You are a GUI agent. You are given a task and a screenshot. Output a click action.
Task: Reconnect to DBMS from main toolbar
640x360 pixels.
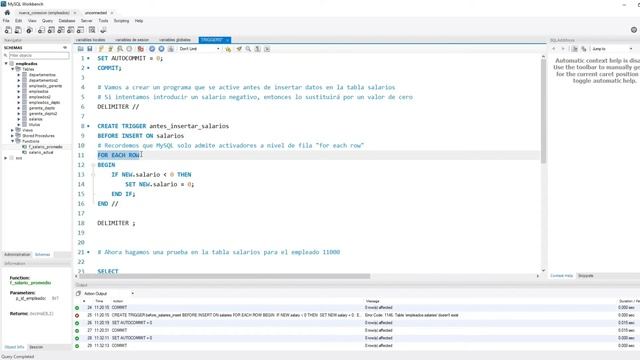pyautogui.click(x=103, y=30)
